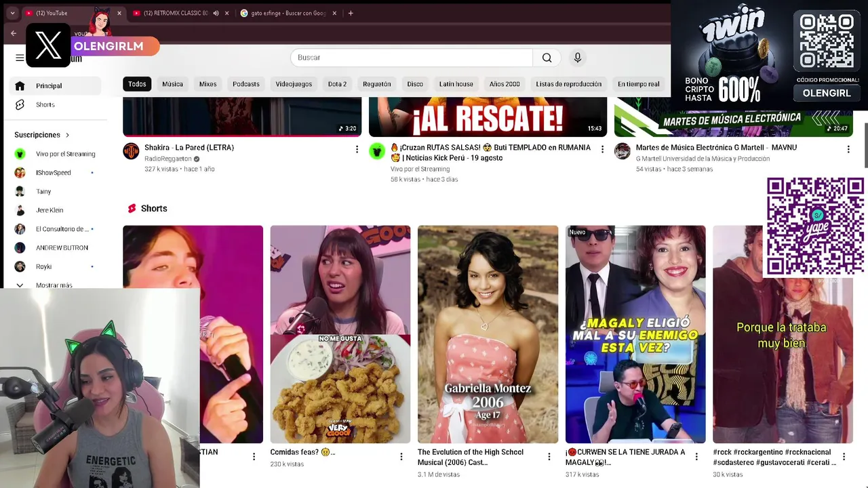The image size is (868, 488).
Task: Select the En tiempo real chip
Action: pos(638,84)
